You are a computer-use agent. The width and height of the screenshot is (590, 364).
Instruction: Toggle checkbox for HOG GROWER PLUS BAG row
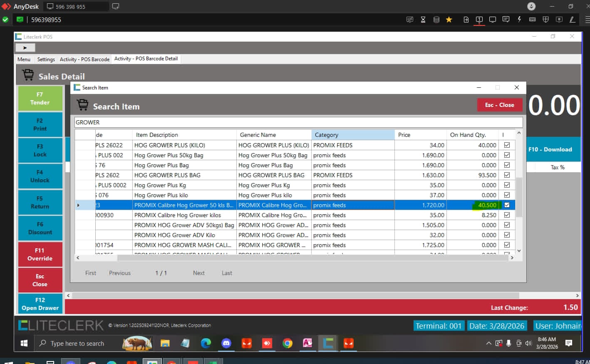tap(507, 175)
